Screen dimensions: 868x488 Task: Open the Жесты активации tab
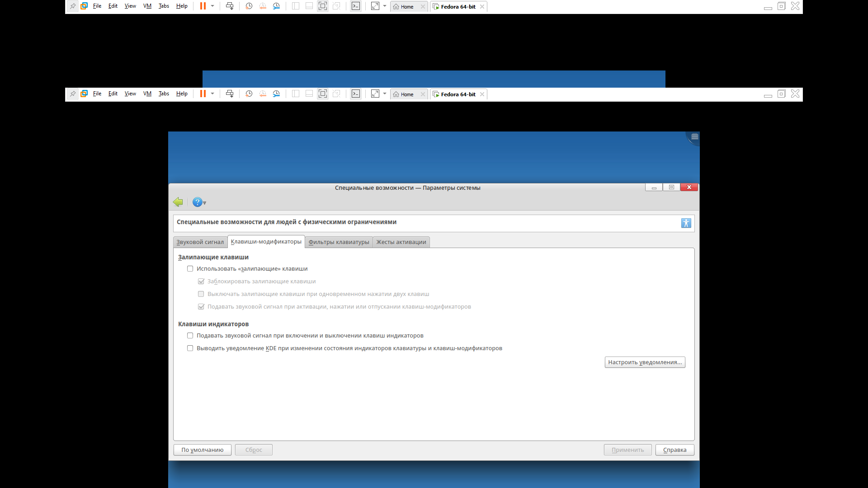[x=401, y=242]
